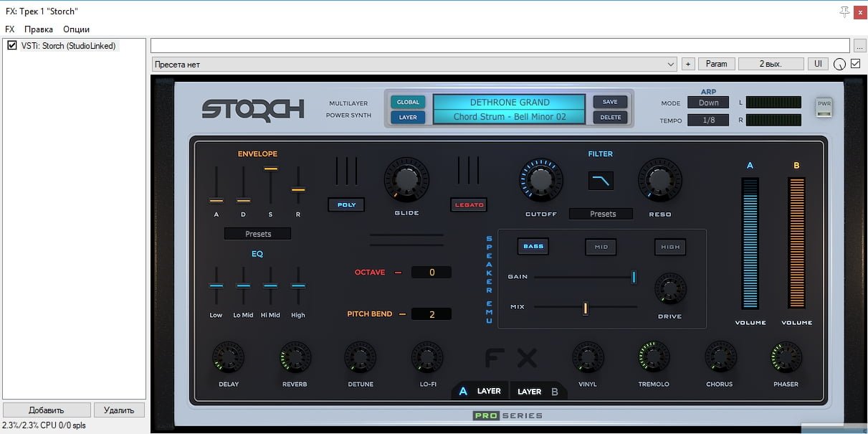Screen dimensions: 868x434
Task: Click the Удалить button
Action: tap(119, 410)
